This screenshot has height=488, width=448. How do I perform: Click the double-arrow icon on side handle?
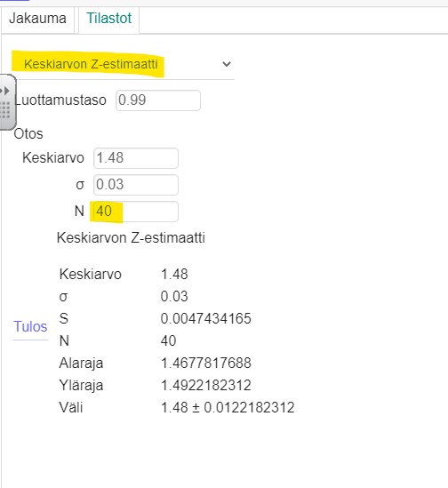tap(5, 91)
